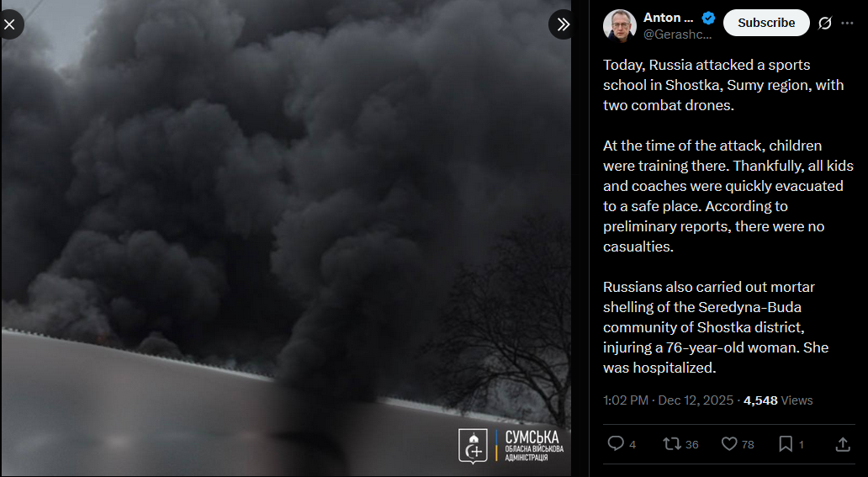View the 4,548 Views analytics
This screenshot has width=868, height=477.
tap(778, 400)
